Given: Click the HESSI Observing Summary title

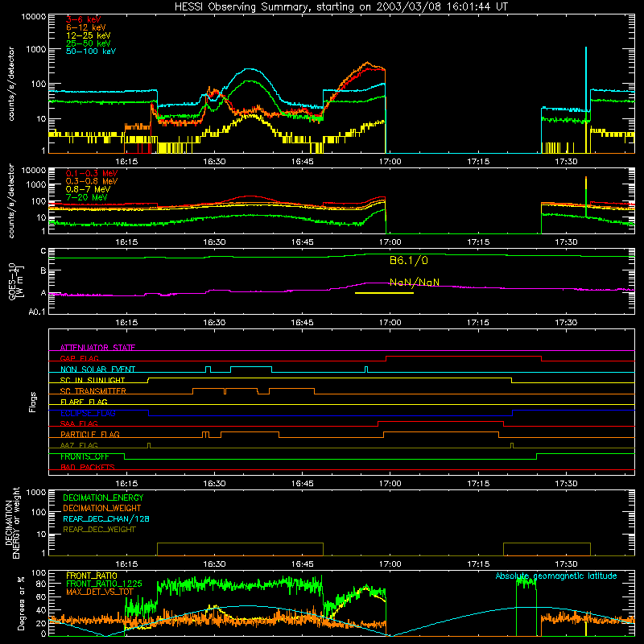Looking at the screenshot, I should [x=341, y=7].
